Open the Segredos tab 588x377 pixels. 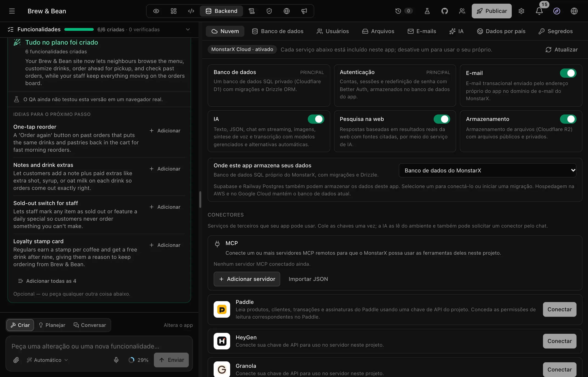click(555, 31)
